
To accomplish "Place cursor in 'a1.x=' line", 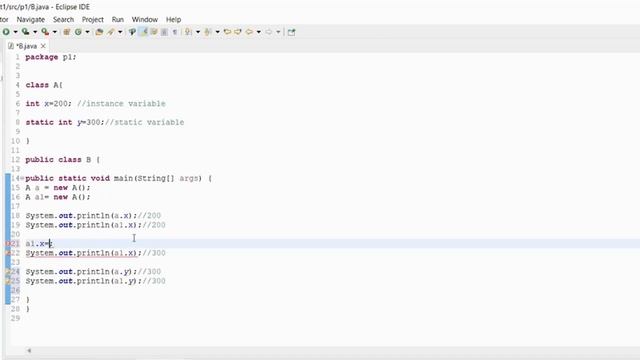I will pos(39,244).
